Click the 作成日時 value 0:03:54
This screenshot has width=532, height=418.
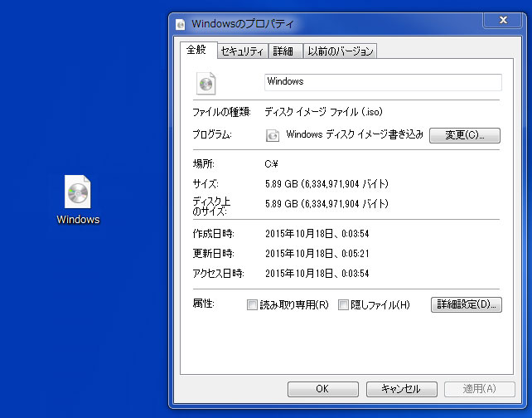click(x=355, y=234)
